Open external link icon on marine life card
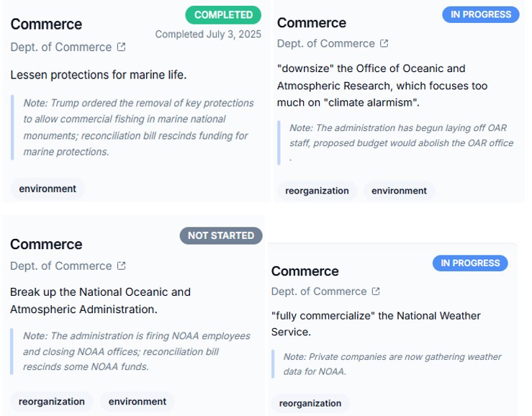The width and height of the screenshot is (532, 416). (x=121, y=48)
